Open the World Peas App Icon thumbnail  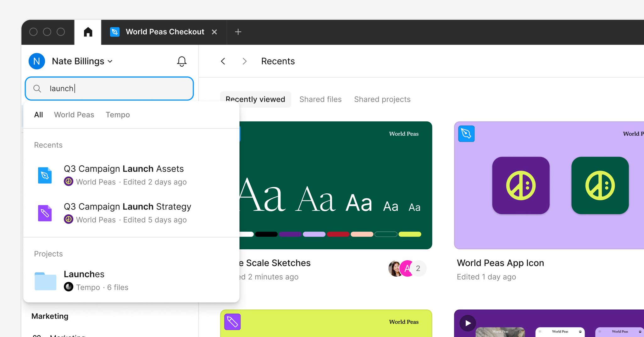(549, 185)
